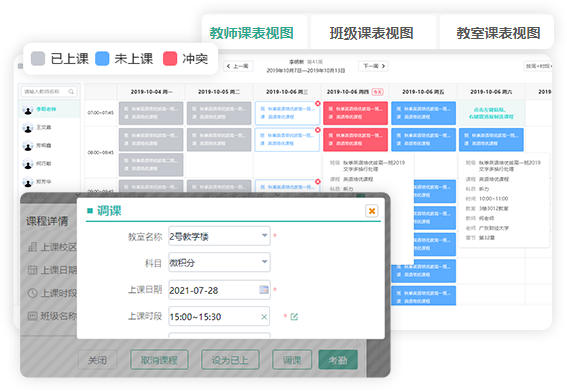Click the green edit icon beside 上课时段
567x391 pixels.
click(294, 317)
